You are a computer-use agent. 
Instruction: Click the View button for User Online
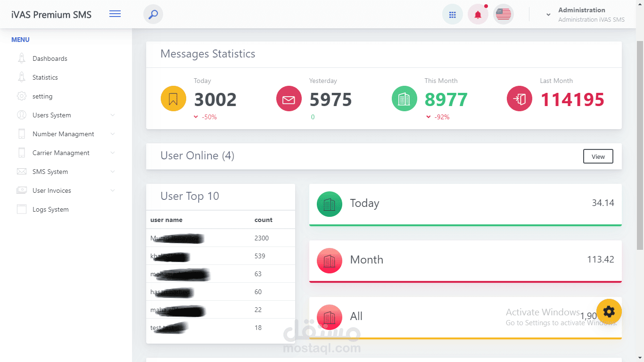pos(598,156)
